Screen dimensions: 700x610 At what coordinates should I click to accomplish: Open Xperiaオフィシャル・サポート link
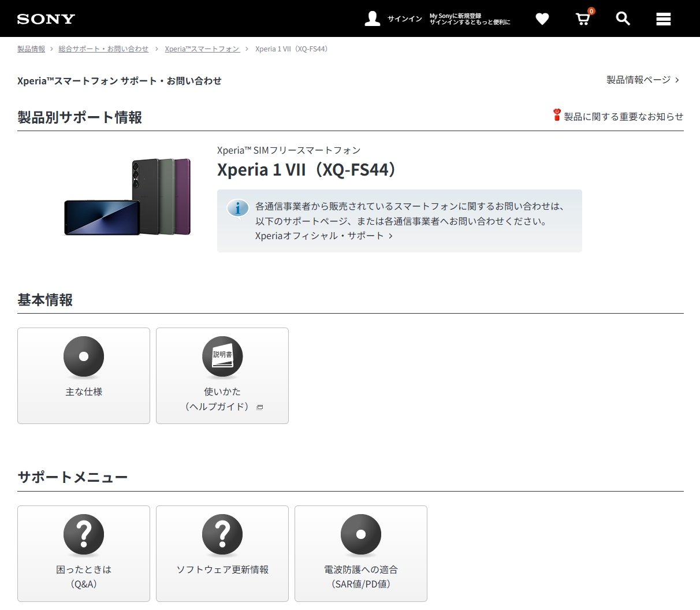324,236
